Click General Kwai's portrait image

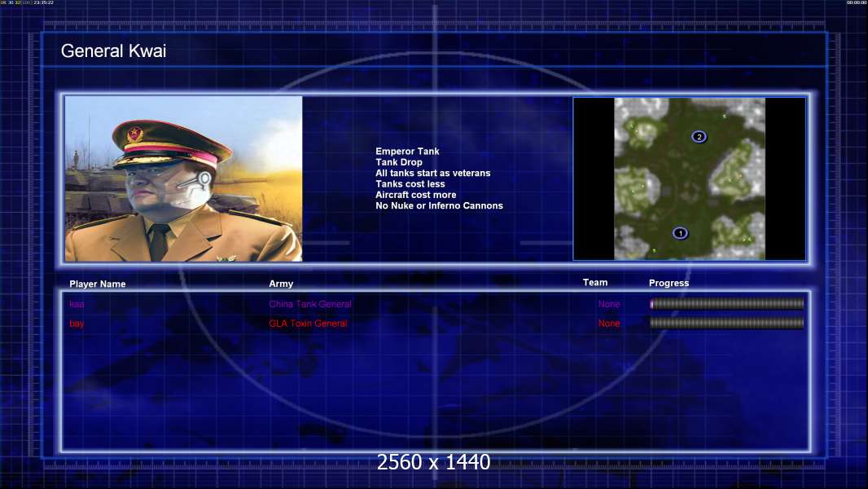pos(184,178)
